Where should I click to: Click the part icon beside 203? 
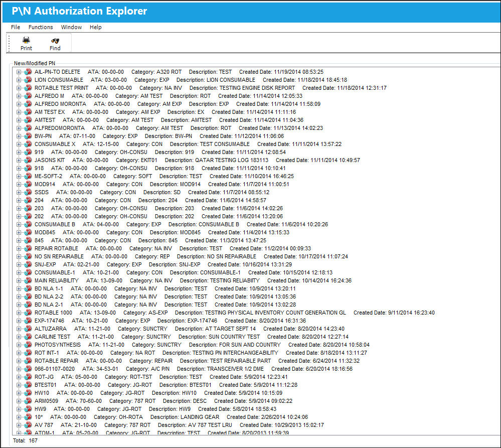click(28, 208)
